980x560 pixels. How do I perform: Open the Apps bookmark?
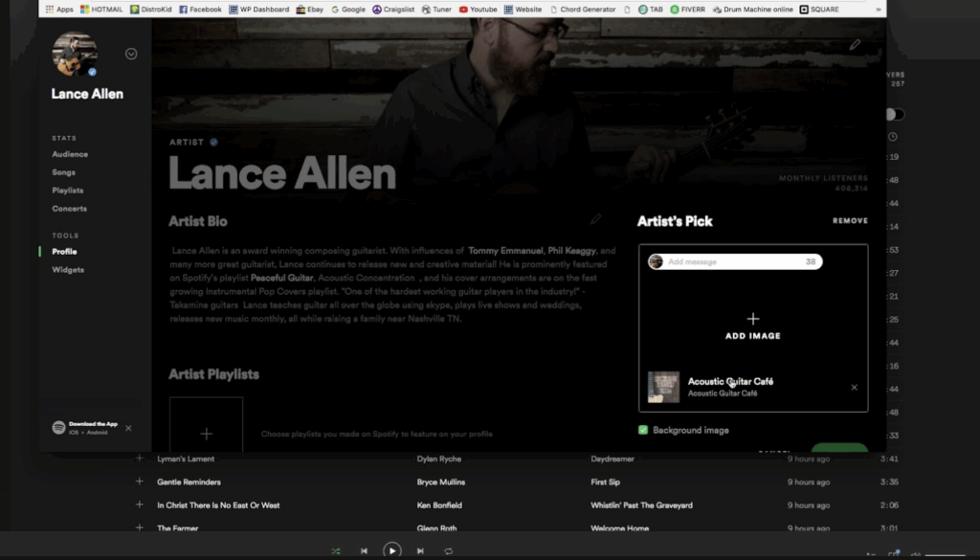pyautogui.click(x=59, y=10)
